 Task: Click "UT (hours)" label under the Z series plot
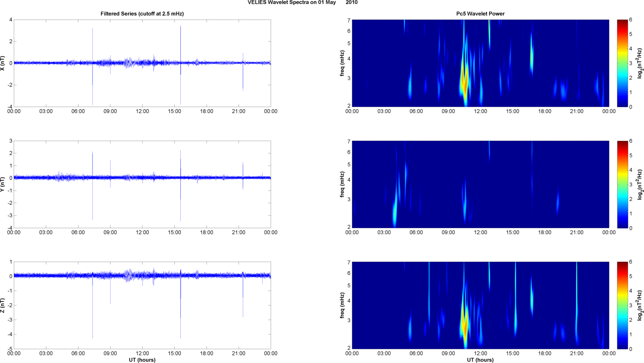tap(142, 360)
